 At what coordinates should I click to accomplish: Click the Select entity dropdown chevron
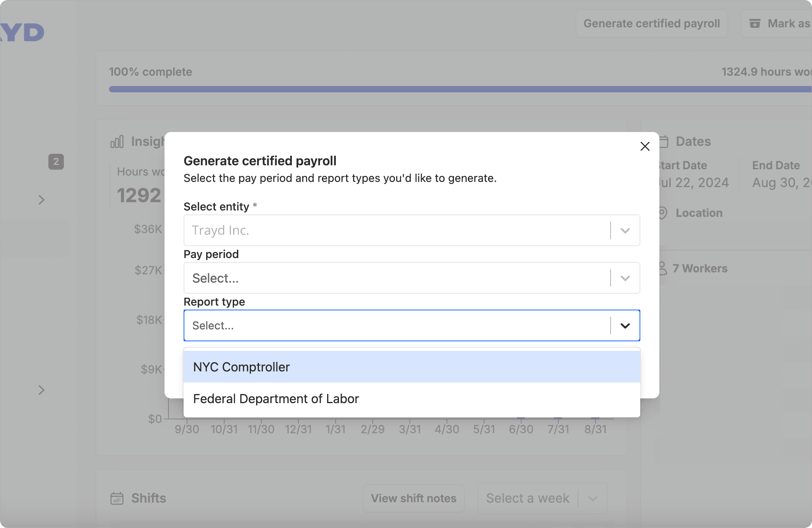[x=625, y=231]
